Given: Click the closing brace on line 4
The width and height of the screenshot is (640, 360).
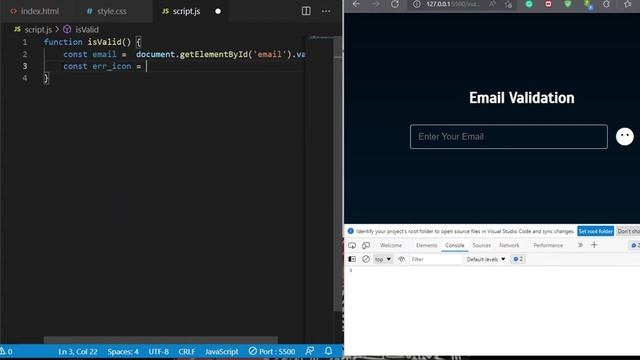Looking at the screenshot, I should click(x=46, y=78).
